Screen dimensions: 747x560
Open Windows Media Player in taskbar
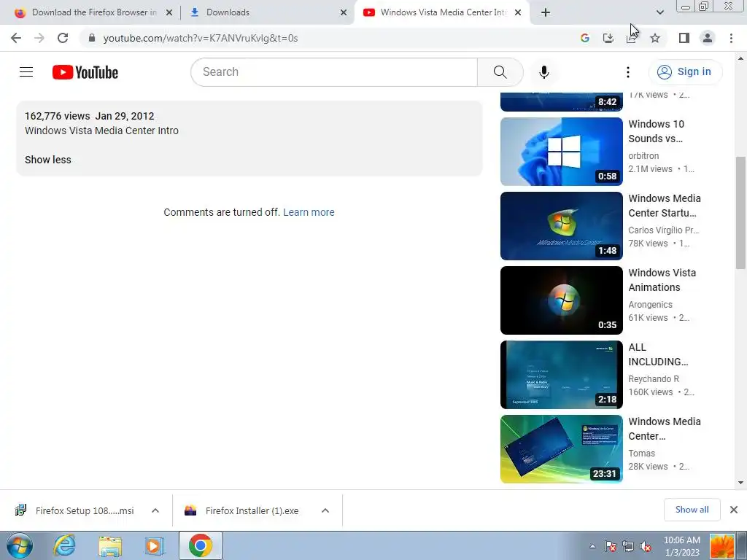[x=154, y=546]
